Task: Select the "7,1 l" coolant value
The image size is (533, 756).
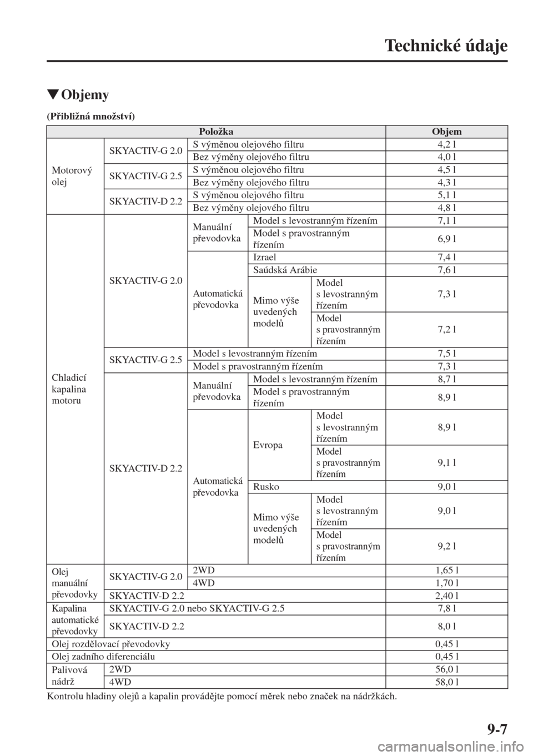Action: click(446, 221)
